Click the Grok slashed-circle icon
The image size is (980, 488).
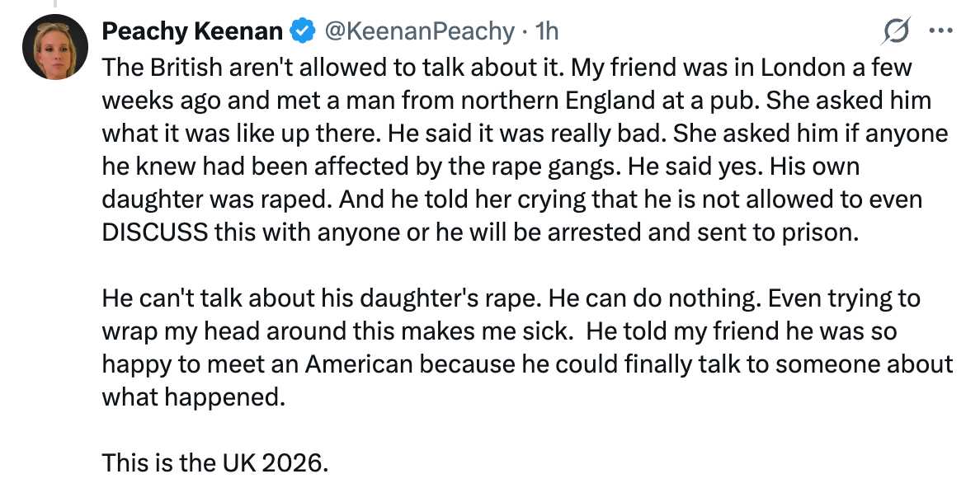(895, 32)
